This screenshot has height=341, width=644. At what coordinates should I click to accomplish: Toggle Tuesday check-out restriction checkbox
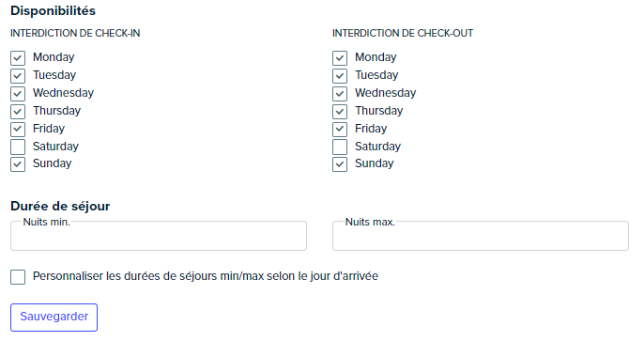[x=340, y=75]
